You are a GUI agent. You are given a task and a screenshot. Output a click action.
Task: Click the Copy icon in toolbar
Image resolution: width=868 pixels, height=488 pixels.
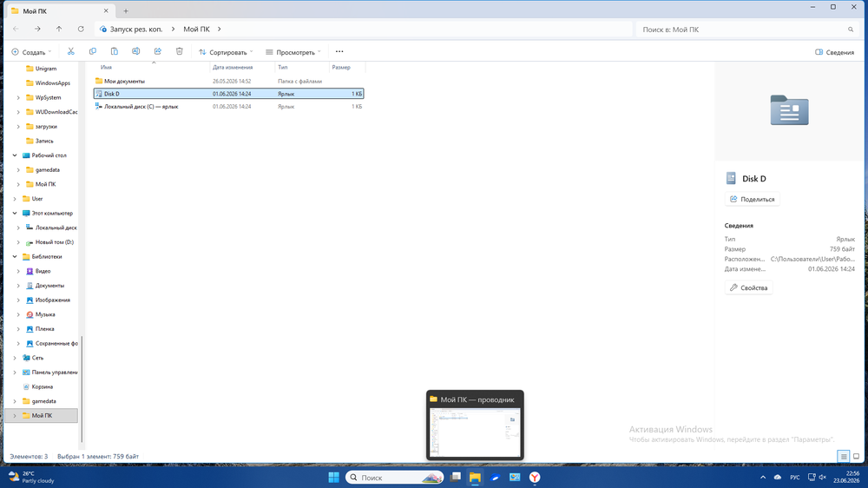click(93, 51)
